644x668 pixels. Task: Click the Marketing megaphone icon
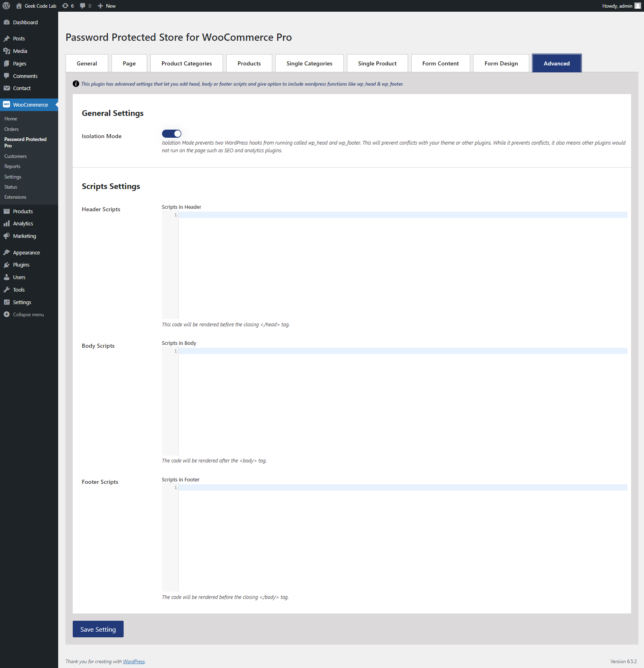tap(6, 236)
